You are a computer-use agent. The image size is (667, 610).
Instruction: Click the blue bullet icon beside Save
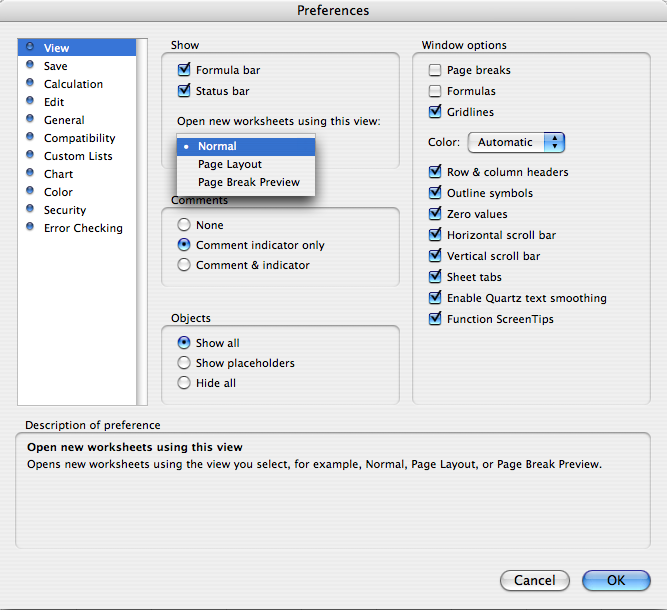pyautogui.click(x=30, y=66)
